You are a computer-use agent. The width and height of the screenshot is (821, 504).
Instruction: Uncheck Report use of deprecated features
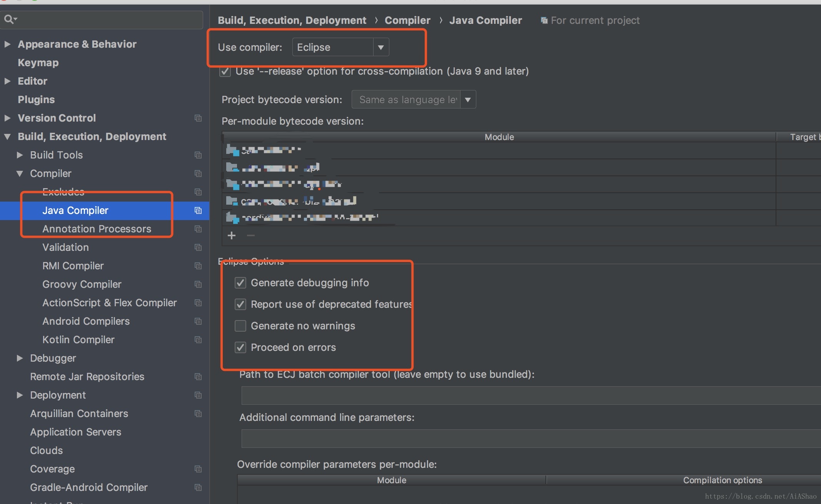click(240, 304)
